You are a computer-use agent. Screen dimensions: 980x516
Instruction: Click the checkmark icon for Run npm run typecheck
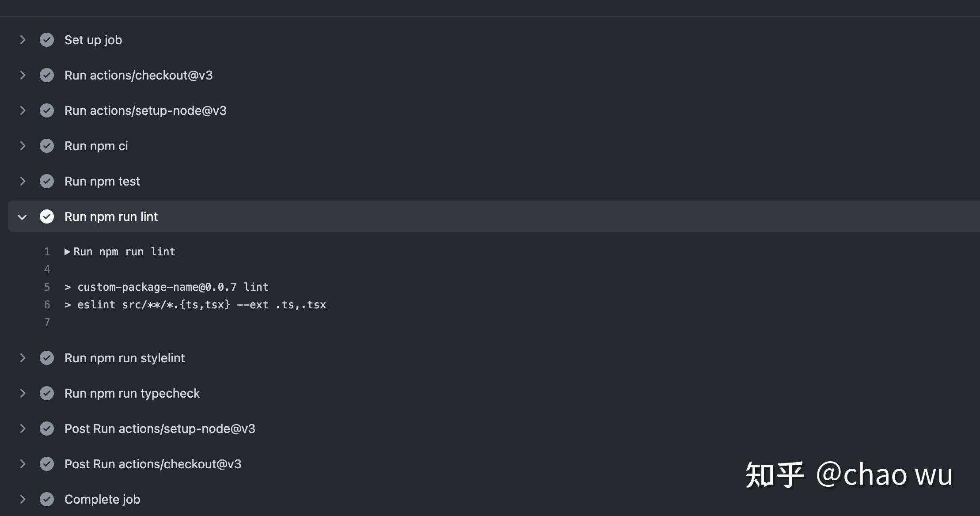point(47,393)
